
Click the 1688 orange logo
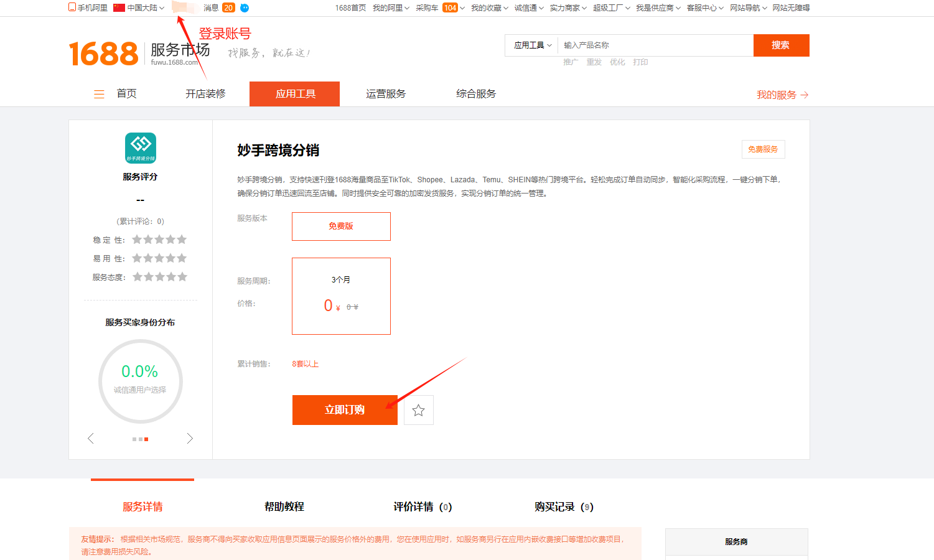(103, 54)
